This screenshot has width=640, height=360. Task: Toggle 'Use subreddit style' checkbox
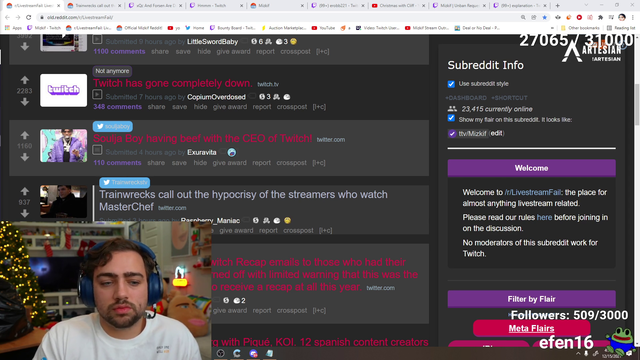pos(451,84)
